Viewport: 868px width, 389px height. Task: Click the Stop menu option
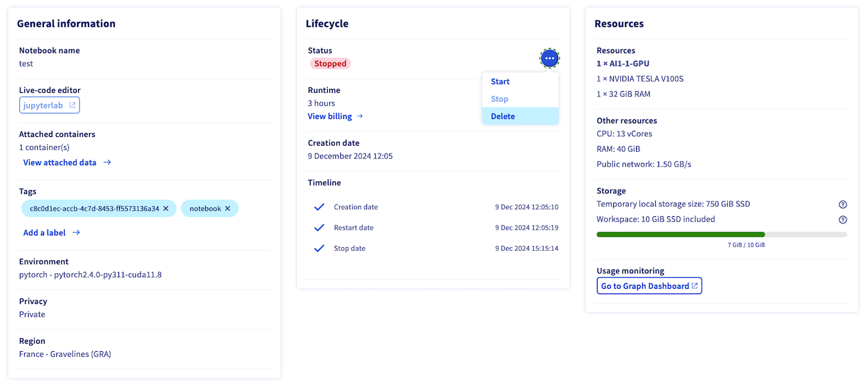click(500, 99)
